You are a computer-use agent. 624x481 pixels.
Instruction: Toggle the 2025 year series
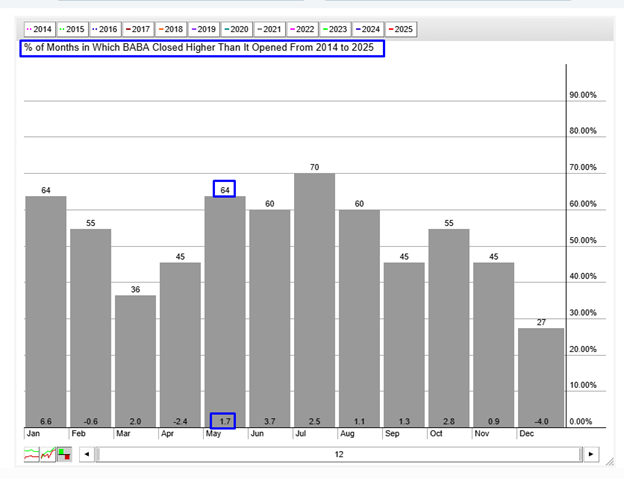pyautogui.click(x=401, y=29)
